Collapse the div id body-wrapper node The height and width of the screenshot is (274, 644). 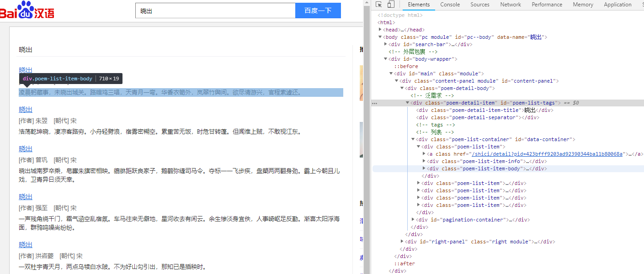[x=386, y=59]
